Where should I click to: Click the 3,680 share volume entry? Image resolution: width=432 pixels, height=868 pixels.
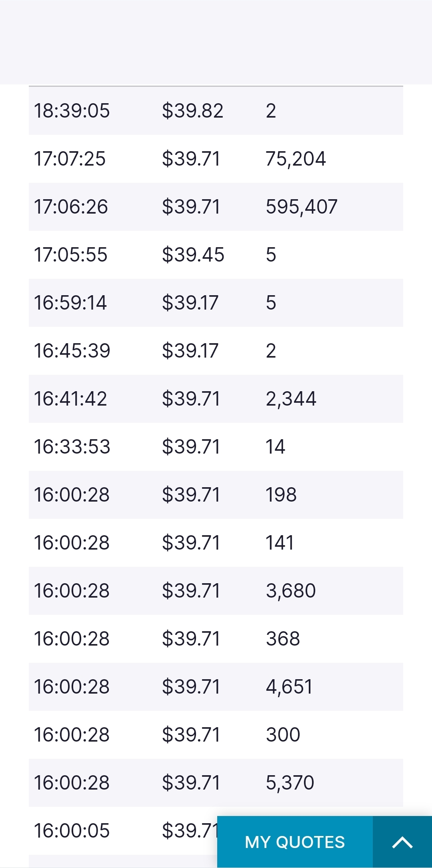[x=291, y=591]
